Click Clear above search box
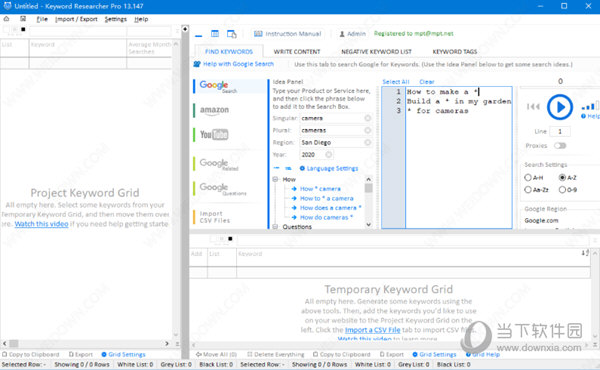The image size is (600, 370). pyautogui.click(x=427, y=82)
